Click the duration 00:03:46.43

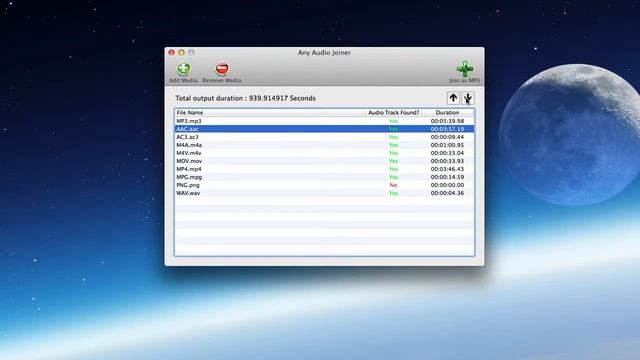coord(447,169)
